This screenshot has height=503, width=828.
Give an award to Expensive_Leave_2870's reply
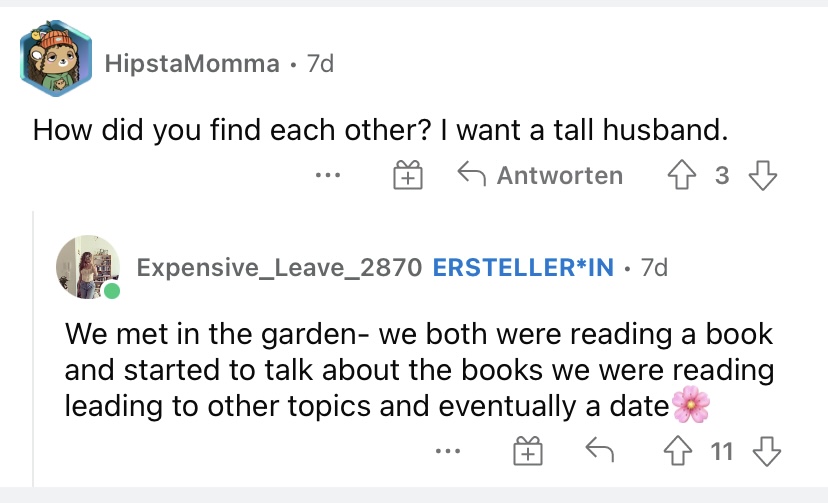528,451
